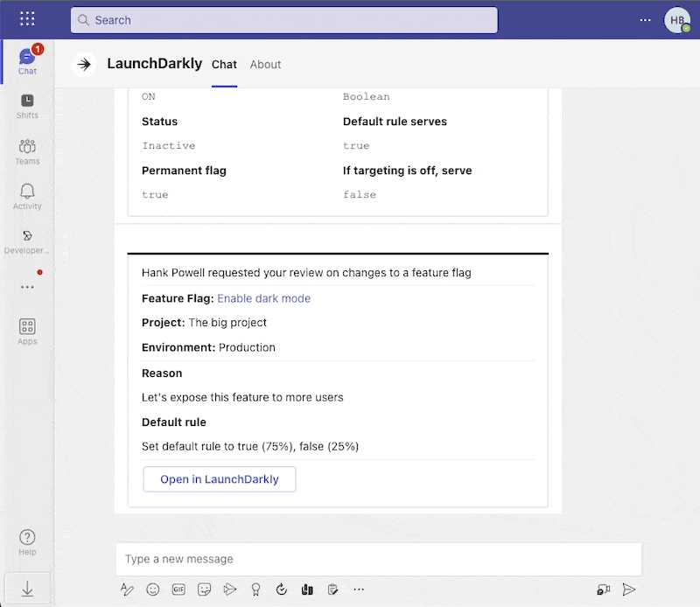The height and width of the screenshot is (607, 700).
Task: Send Praise with the medal icon
Action: [255, 590]
